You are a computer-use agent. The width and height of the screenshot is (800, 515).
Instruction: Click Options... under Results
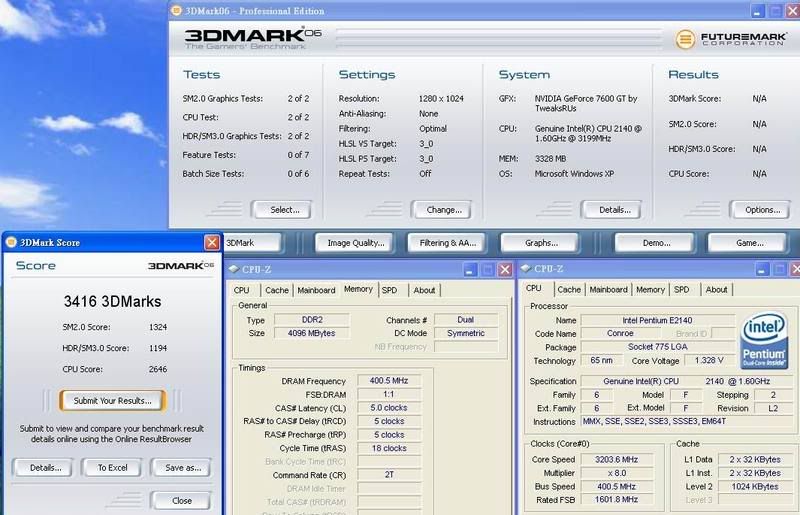point(760,210)
